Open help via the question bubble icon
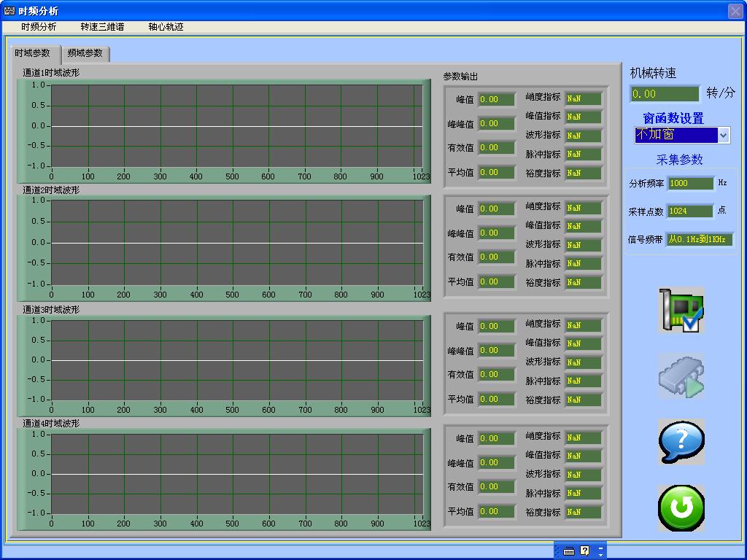Screen dimensions: 747x560 (x=681, y=442)
